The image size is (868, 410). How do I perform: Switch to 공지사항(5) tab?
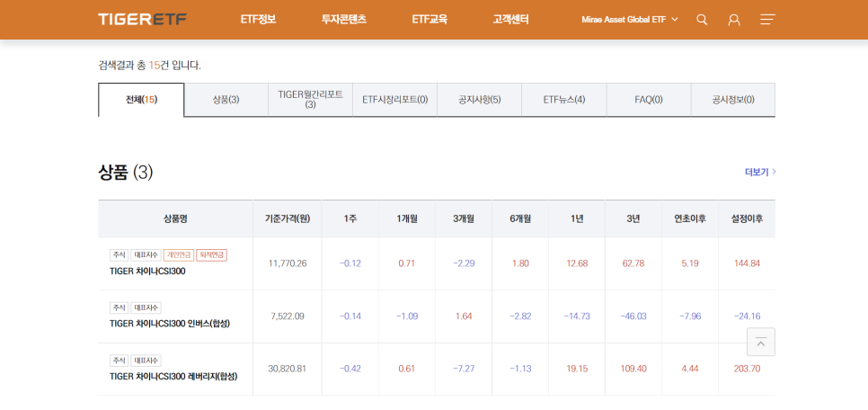[x=480, y=100]
